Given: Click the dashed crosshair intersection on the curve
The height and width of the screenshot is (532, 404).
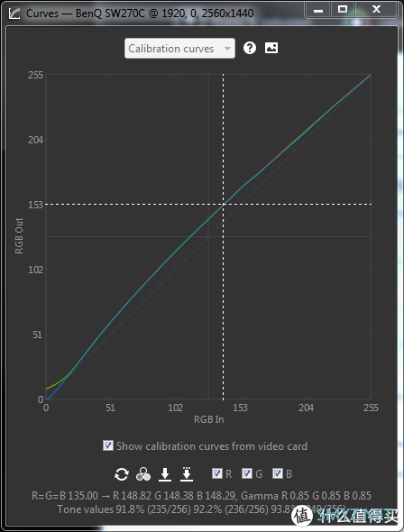Looking at the screenshot, I should 224,205.
